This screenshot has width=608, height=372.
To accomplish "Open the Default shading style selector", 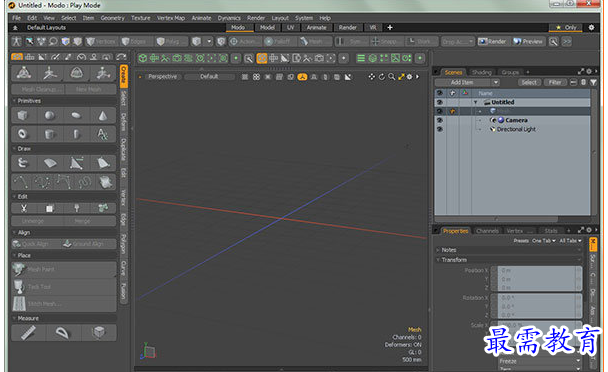I will click(x=209, y=77).
